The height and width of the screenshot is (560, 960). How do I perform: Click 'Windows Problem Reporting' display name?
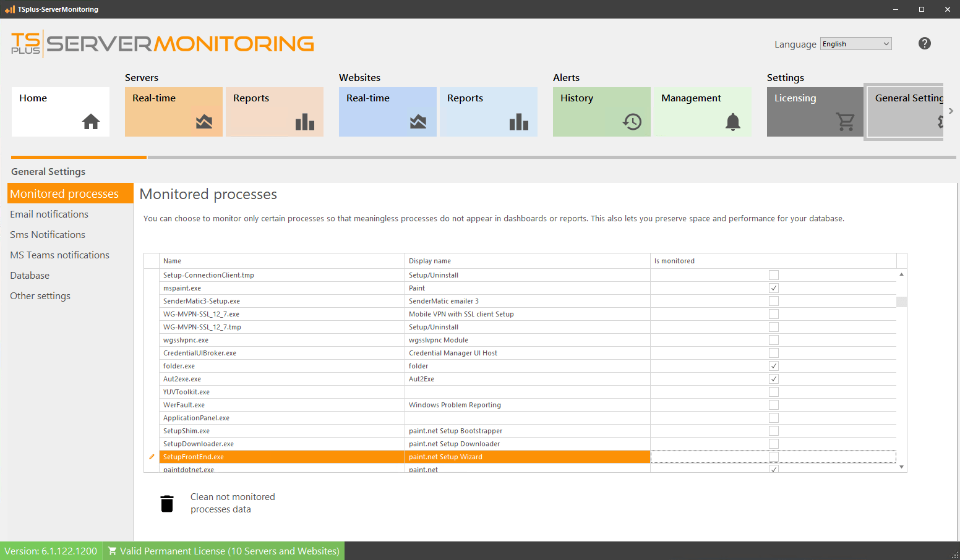(528, 405)
